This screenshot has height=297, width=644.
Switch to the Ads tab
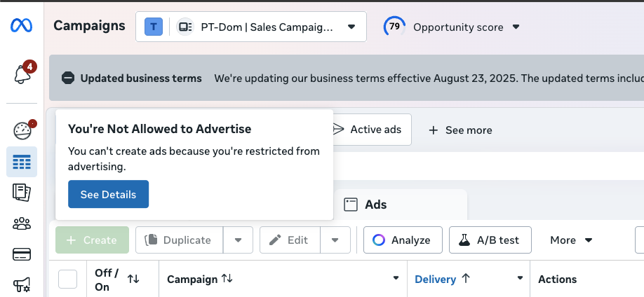375,205
